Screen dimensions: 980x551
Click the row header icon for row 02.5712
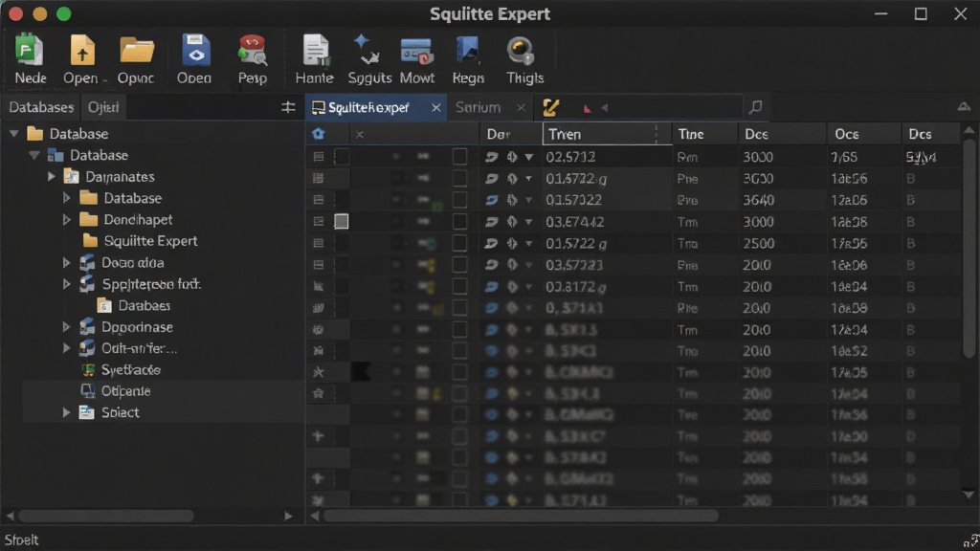[x=318, y=157]
